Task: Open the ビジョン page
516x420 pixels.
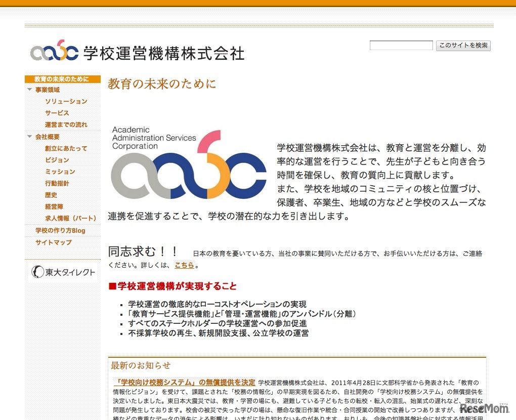Action: click(56, 160)
